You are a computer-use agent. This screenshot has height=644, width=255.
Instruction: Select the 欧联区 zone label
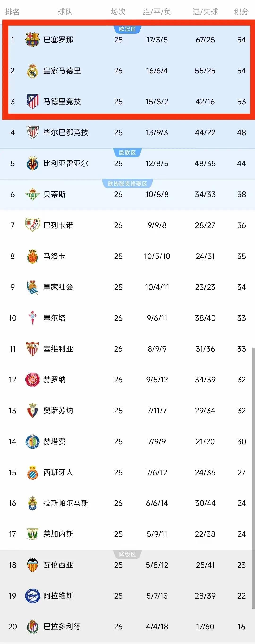point(127,153)
